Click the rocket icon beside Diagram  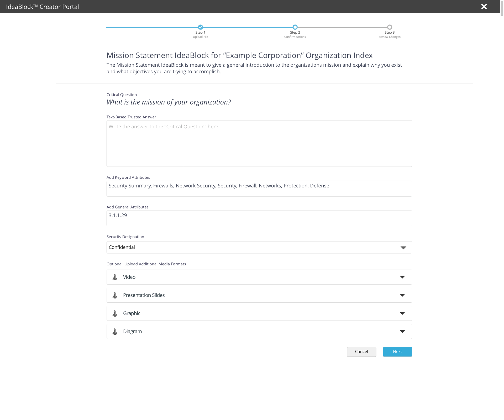115,331
